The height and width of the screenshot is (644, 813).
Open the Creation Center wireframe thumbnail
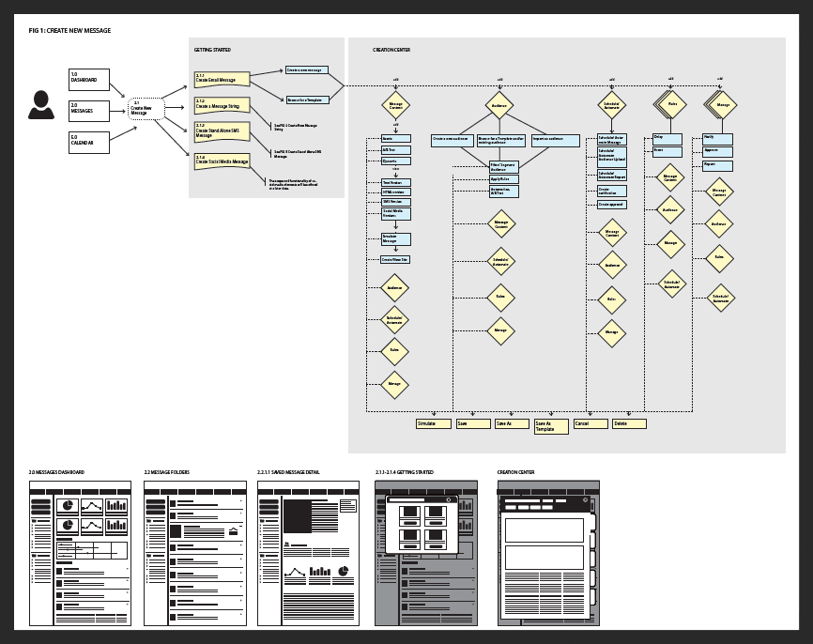tap(548, 553)
